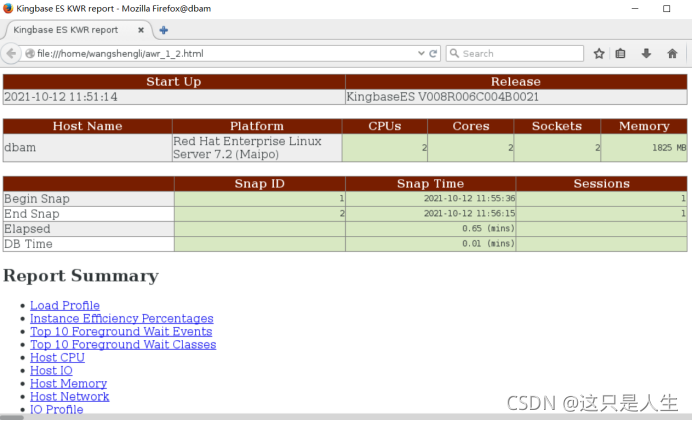This screenshot has height=421, width=693.
Task: Open Top 10 Foreground Wait Events link
Action: [x=121, y=331]
